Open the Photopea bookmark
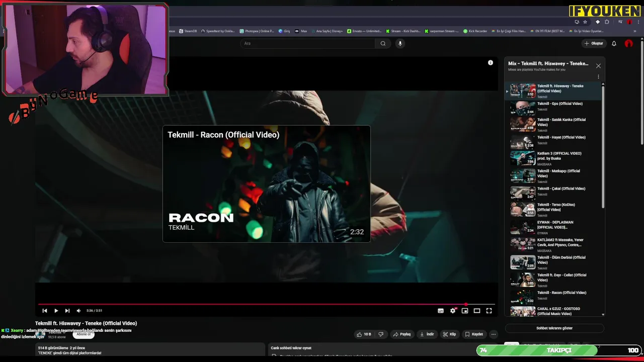Image resolution: width=644 pixels, height=362 pixels. 257,31
